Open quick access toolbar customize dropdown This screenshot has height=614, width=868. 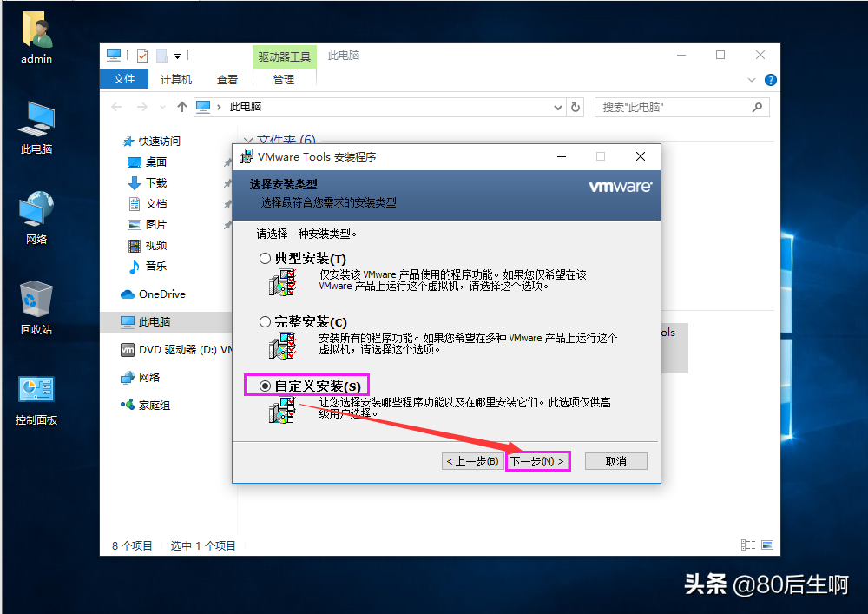tap(177, 56)
